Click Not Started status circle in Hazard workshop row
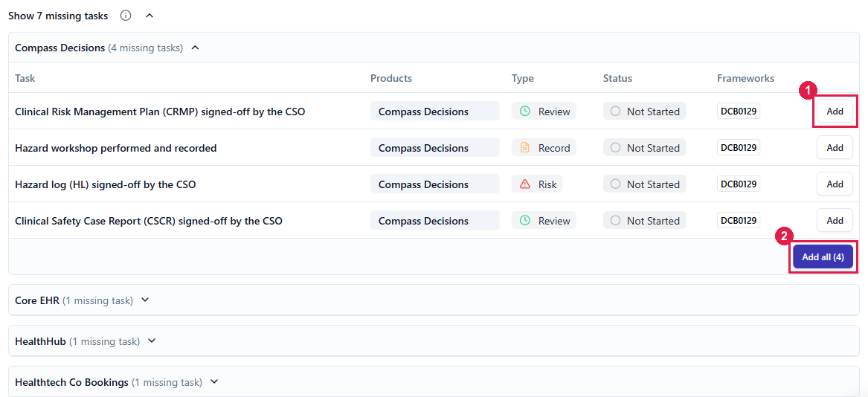 (615, 148)
